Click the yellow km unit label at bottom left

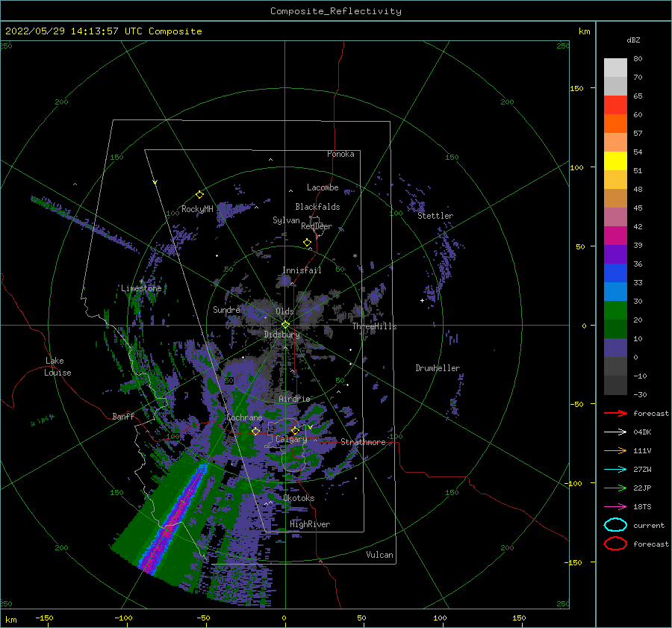click(x=10, y=620)
